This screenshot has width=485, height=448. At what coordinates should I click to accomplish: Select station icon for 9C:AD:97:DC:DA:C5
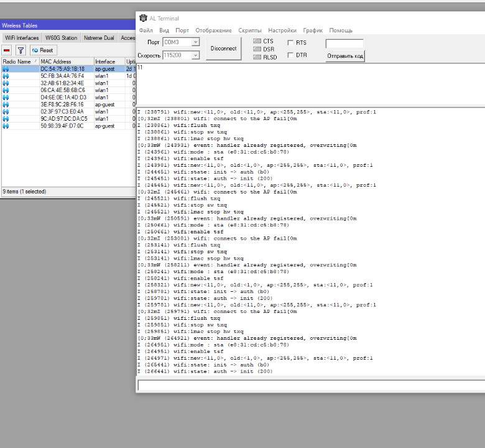pos(6,119)
